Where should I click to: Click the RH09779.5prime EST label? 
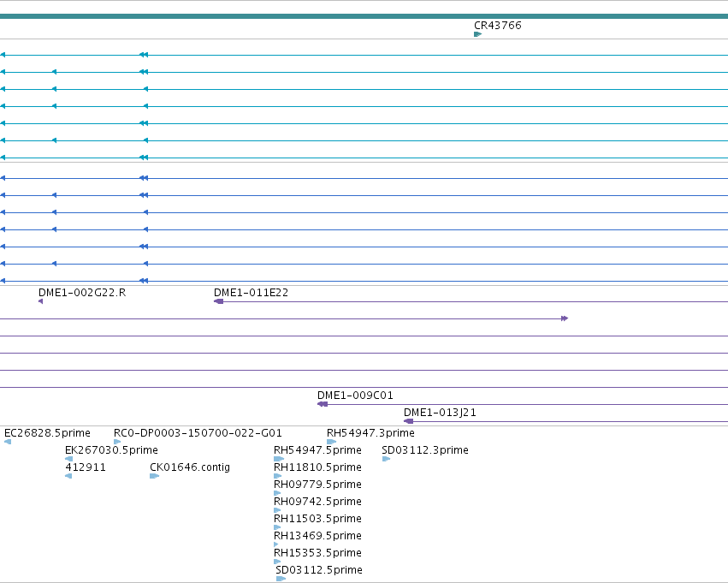[317, 485]
